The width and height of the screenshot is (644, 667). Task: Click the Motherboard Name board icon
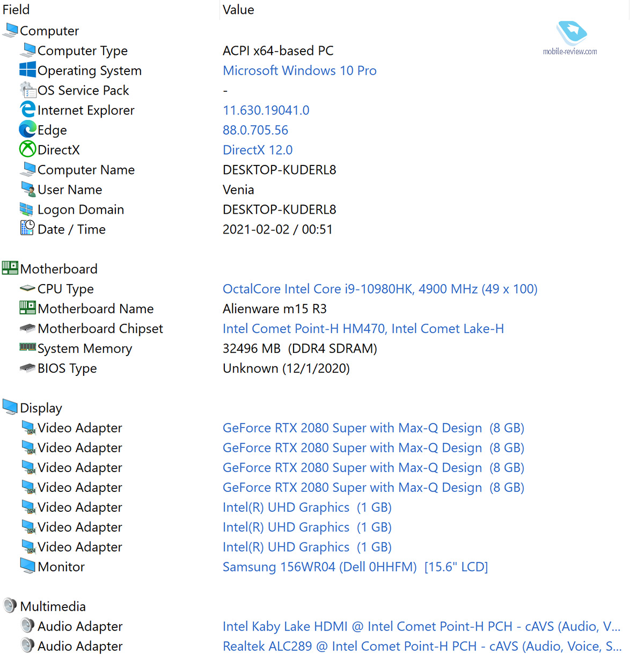click(28, 308)
